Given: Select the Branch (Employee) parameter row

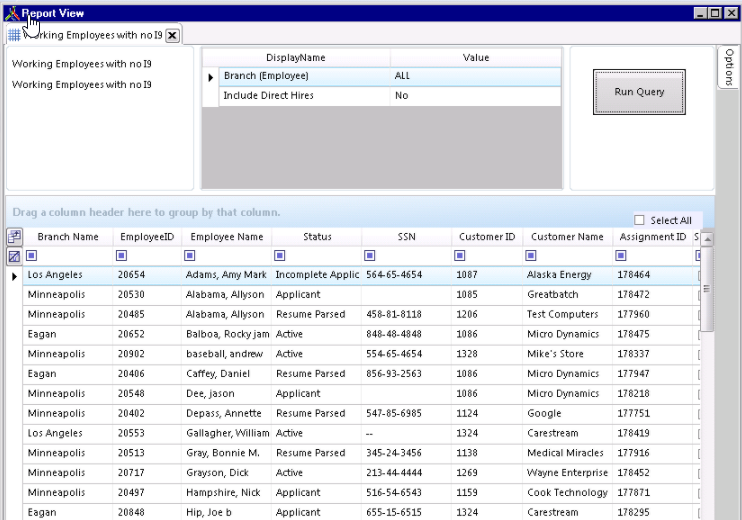Looking at the screenshot, I should click(389, 76).
